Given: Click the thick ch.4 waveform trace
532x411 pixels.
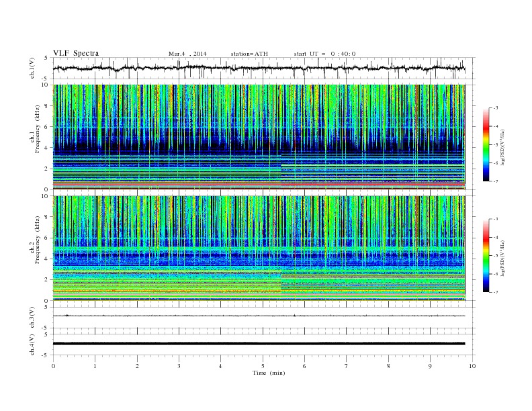Looking at the screenshot, I should (259, 344).
